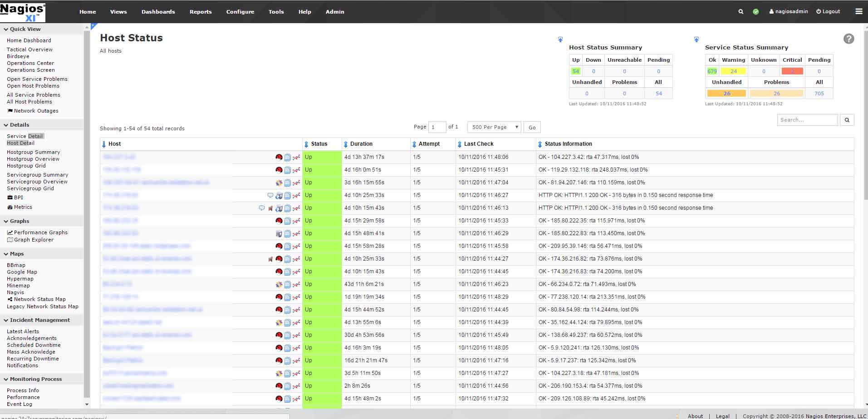Viewport: 868px width, 419px height.
Task: Open the Tools menu
Action: coord(276,12)
